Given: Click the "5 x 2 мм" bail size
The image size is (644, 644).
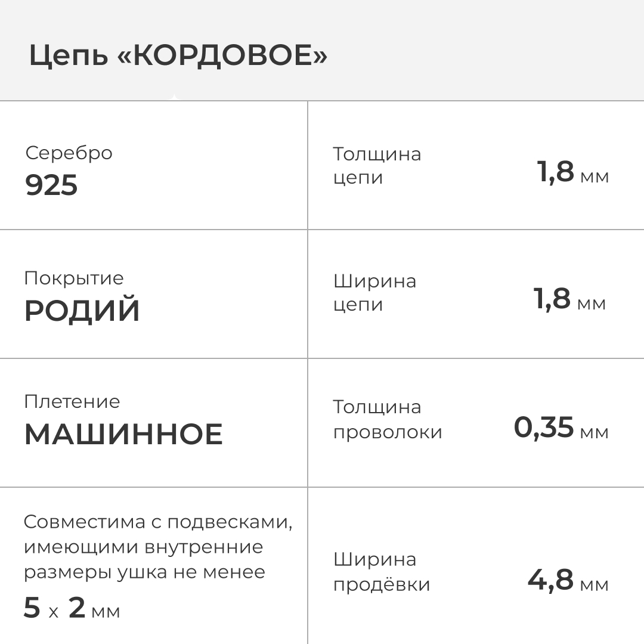Looking at the screenshot, I should (x=72, y=609).
